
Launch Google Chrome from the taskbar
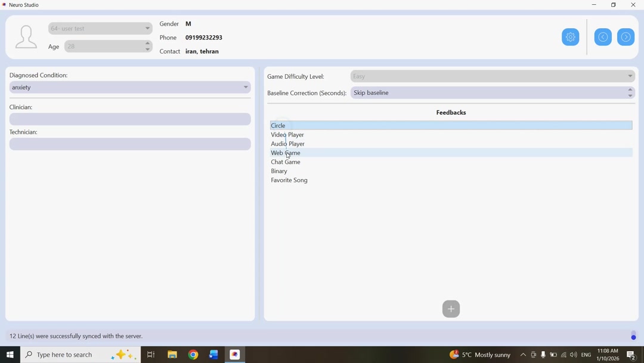[193, 355]
